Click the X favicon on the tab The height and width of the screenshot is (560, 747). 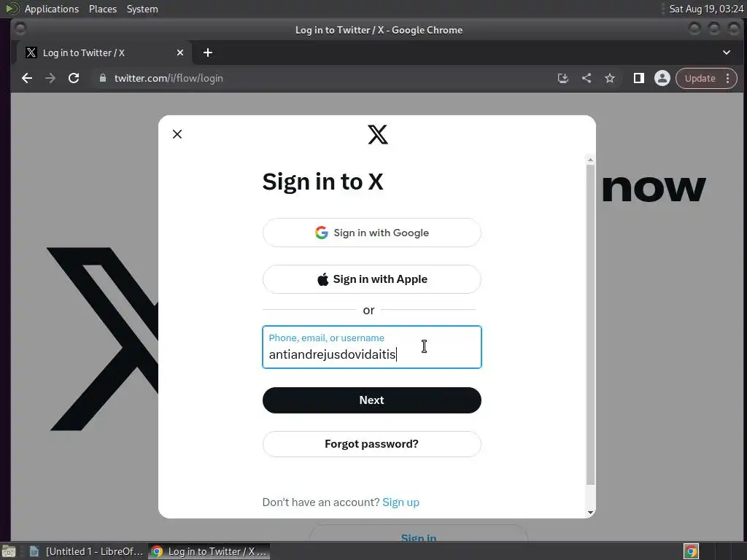click(x=31, y=52)
